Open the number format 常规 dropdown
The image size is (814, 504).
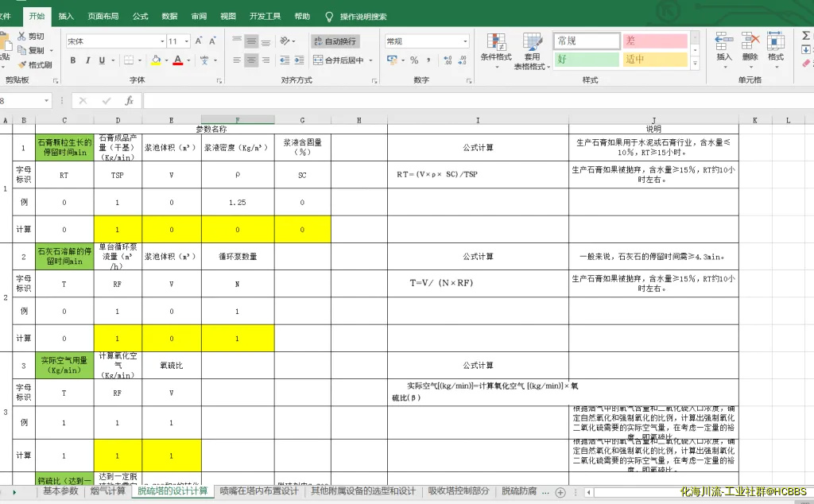465,41
